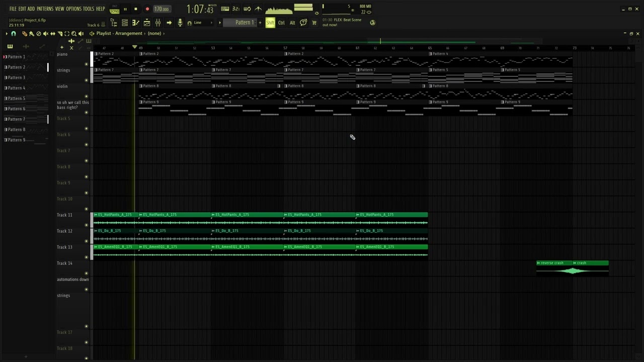Open the PATTERNS menu
The image size is (644, 362).
pyautogui.click(x=45, y=9)
